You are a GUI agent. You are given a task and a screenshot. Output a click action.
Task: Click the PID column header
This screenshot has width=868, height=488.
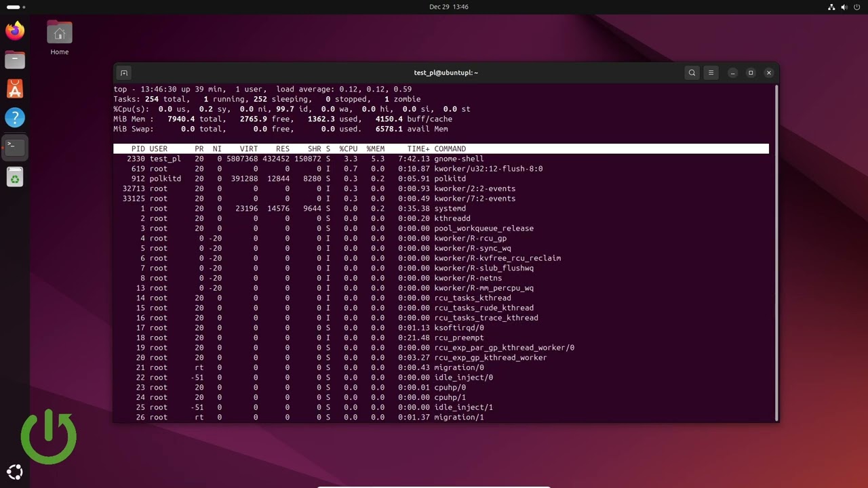(x=138, y=148)
